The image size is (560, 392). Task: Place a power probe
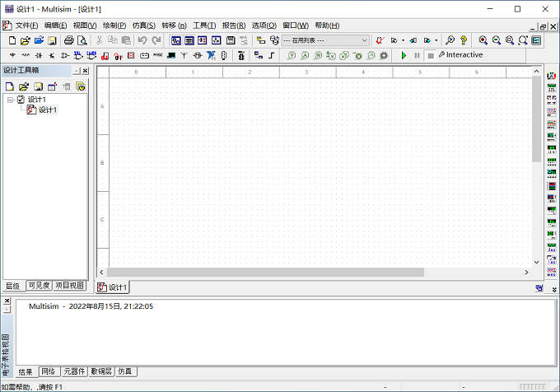318,55
